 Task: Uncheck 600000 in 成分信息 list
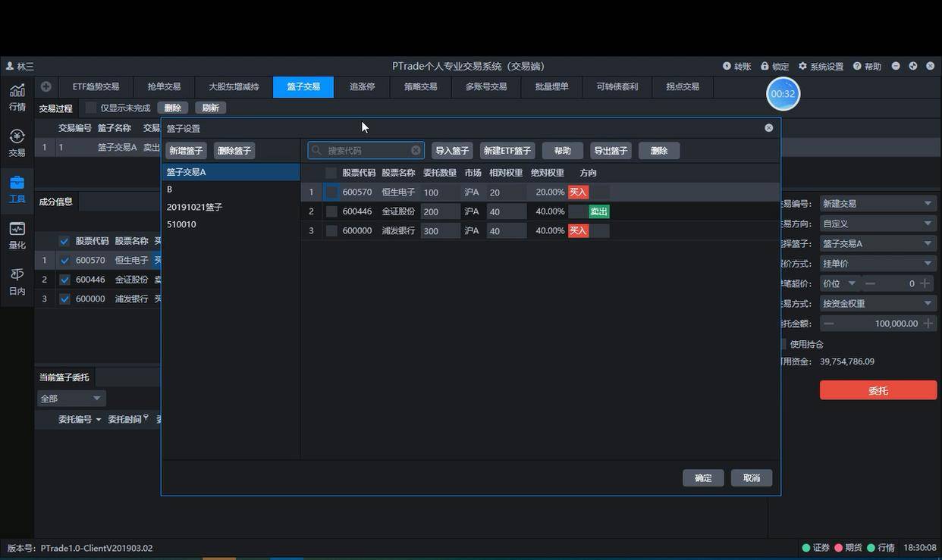coord(64,299)
